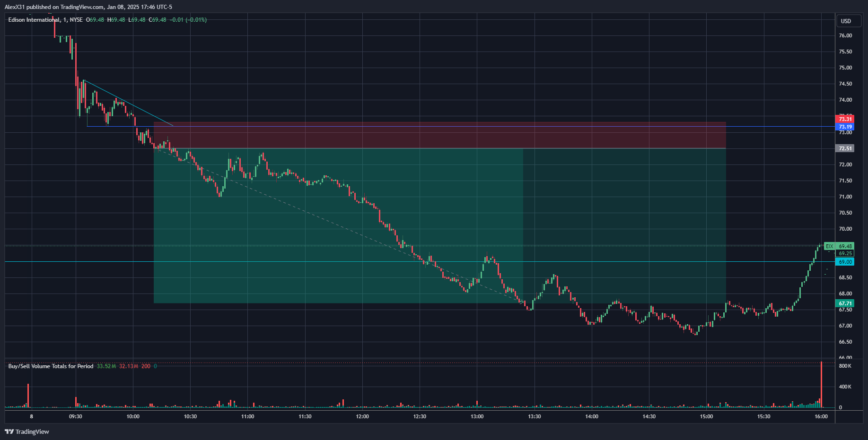Image resolution: width=868 pixels, height=440 pixels.
Task: Click the 76.00 price axis label
Action: tap(845, 35)
